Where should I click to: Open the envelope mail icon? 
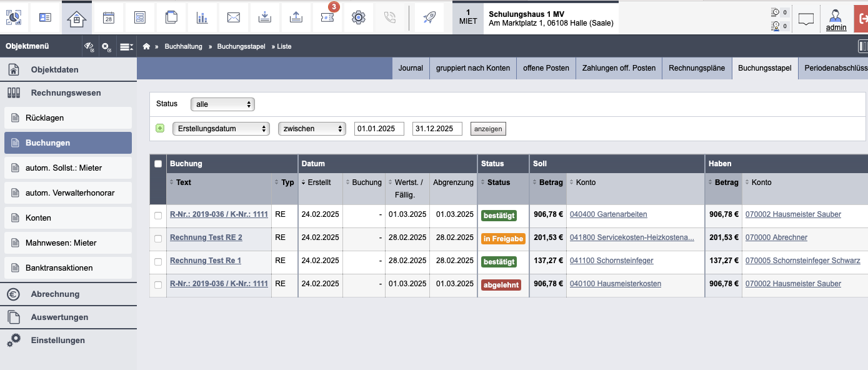pos(234,17)
